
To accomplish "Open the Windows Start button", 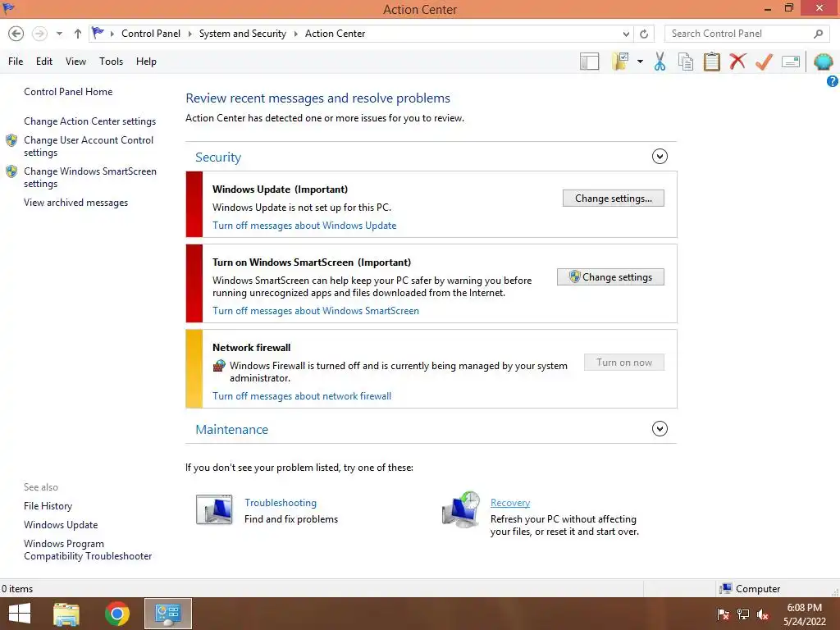I will coord(20,614).
